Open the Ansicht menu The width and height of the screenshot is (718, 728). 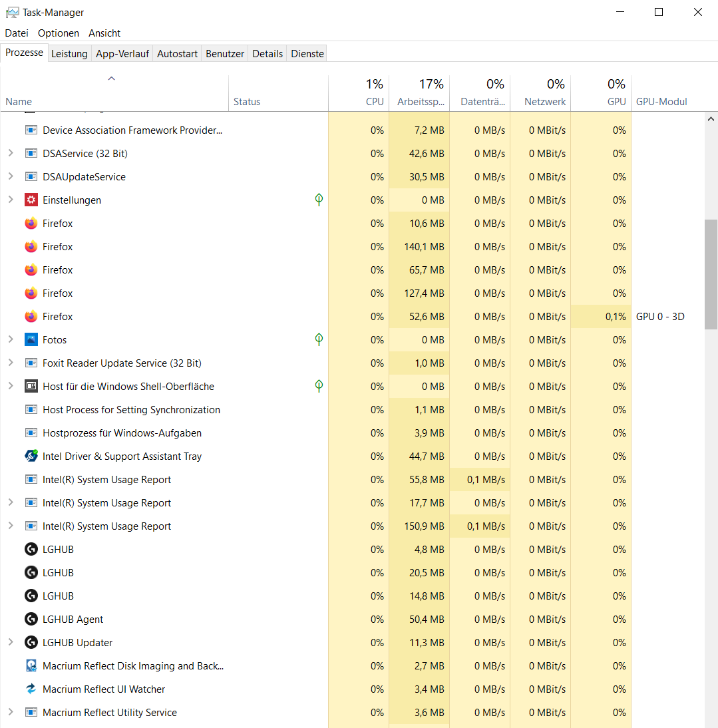coord(104,33)
